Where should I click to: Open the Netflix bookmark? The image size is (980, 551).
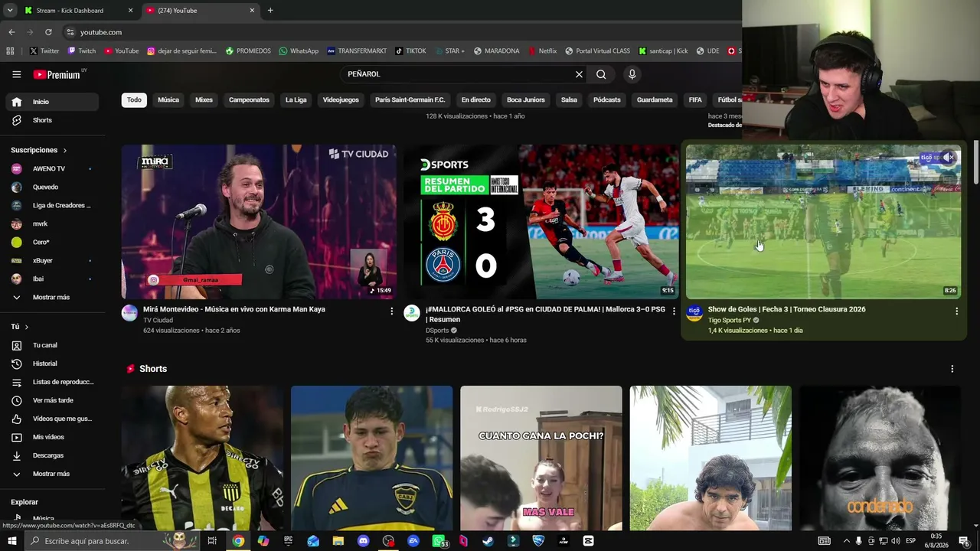tap(543, 51)
